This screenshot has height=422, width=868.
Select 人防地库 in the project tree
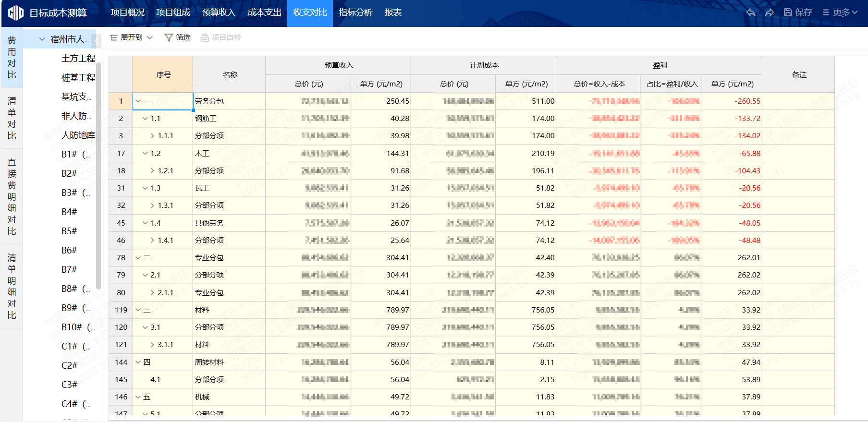(x=78, y=135)
